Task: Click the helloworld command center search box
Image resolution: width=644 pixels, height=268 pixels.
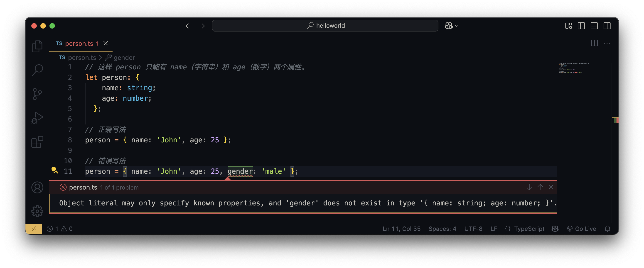Action: [x=325, y=26]
